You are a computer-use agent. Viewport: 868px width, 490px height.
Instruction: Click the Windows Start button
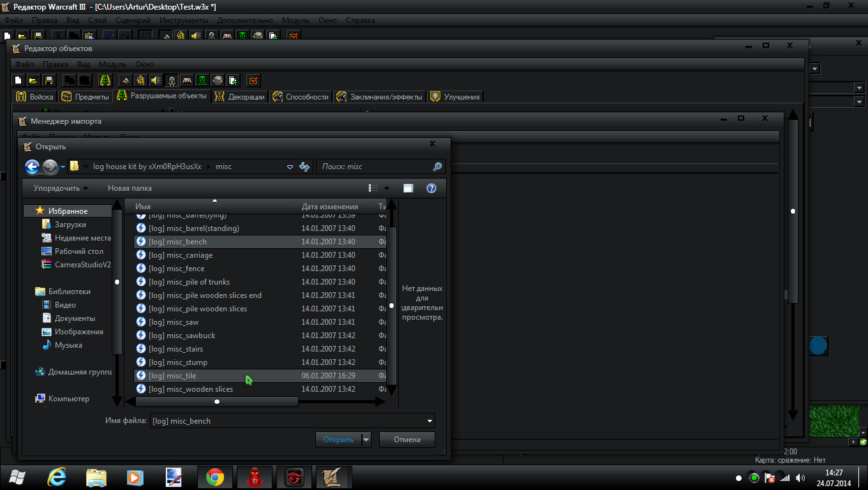coord(18,477)
